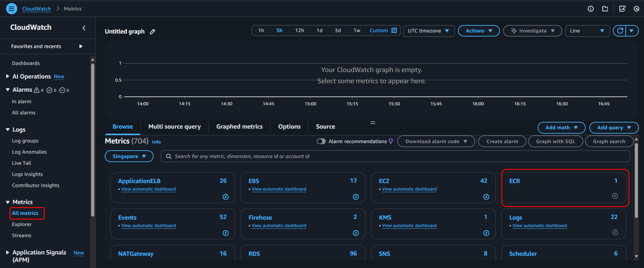Open the hexagon settings icon
Screen dimensions: 644x268
pos(637,9)
